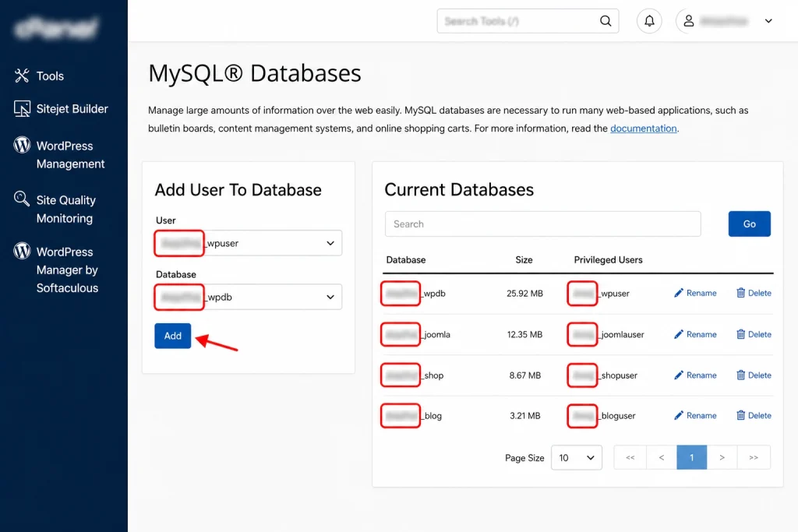The image size is (798, 532).
Task: Click the _wpdb database name
Action: (414, 294)
